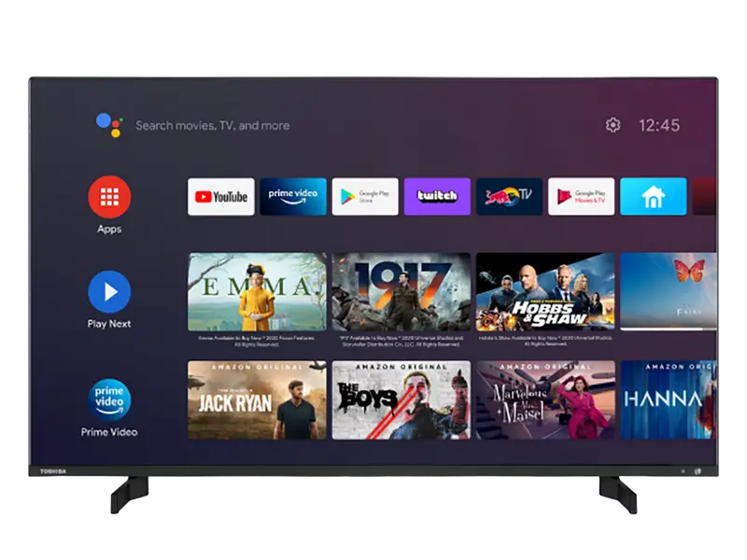Image resolution: width=747 pixels, height=560 pixels.
Task: Open Settings via the gear icon
Action: point(613,125)
